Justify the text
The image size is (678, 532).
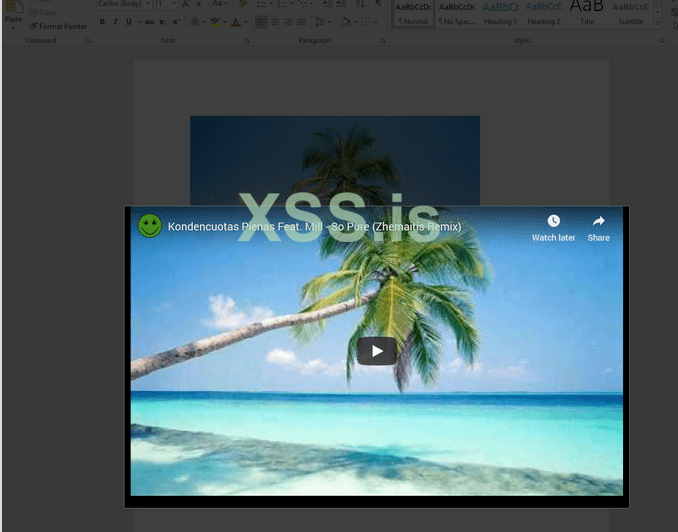[x=301, y=22]
